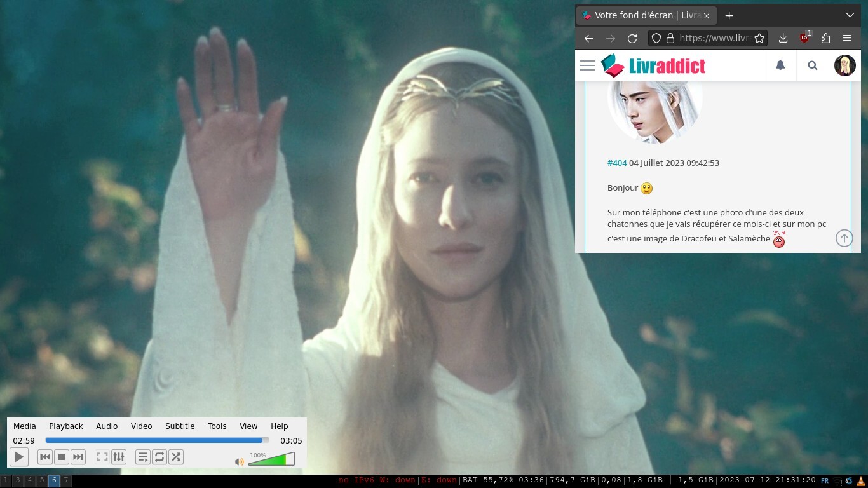Open the Audio menu in VLC

coord(107,426)
